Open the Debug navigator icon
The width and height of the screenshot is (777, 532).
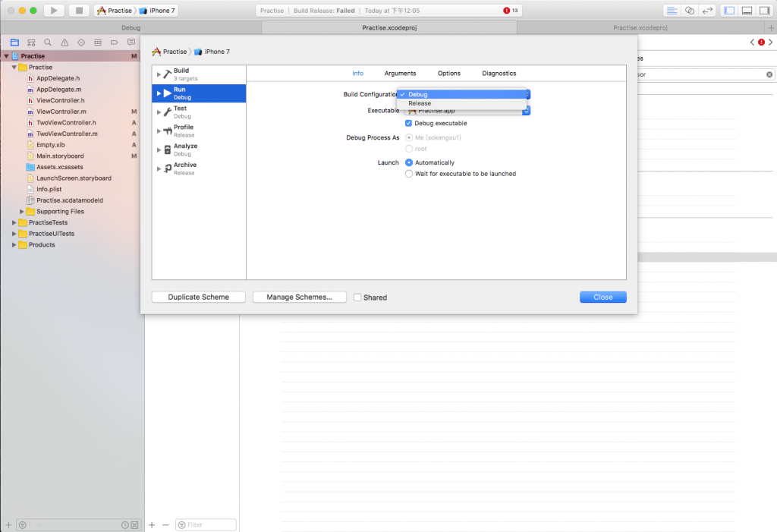tap(98, 42)
